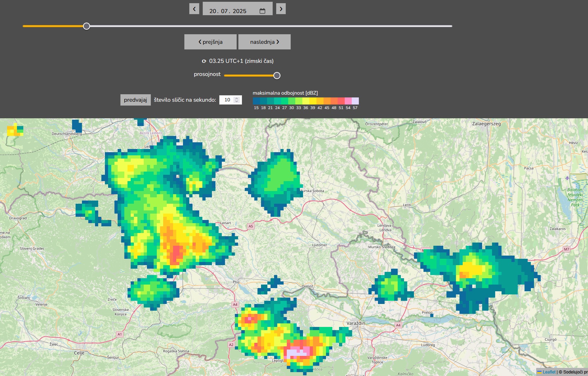Click the Varaždin city label on map

pos(356,323)
